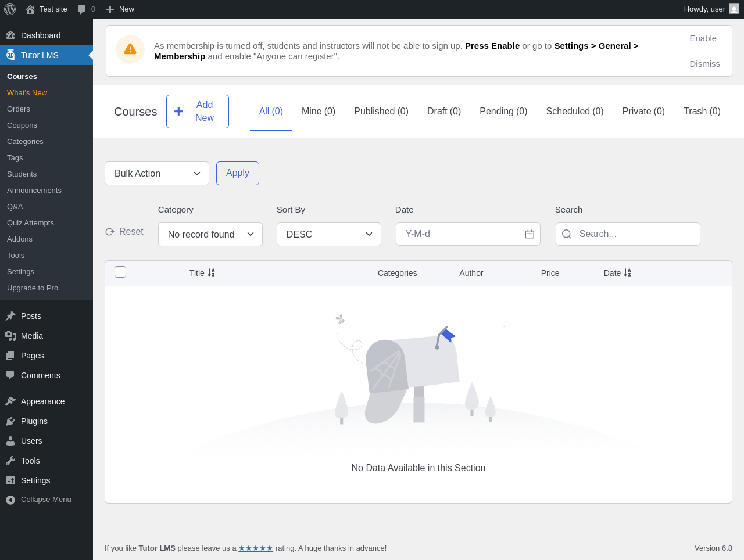Click the Pages icon in sidebar
The height and width of the screenshot is (560, 744).
tap(10, 356)
